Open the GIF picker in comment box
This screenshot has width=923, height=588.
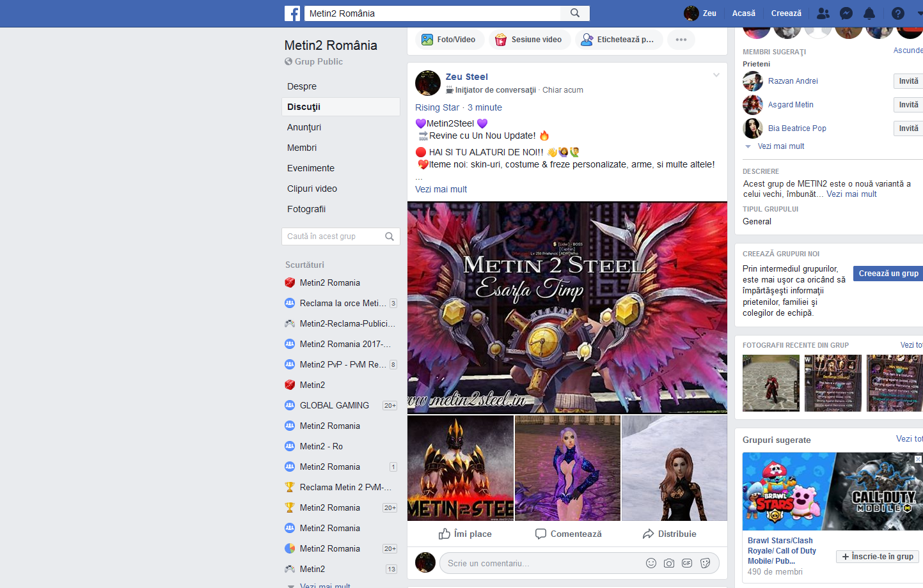click(x=687, y=563)
